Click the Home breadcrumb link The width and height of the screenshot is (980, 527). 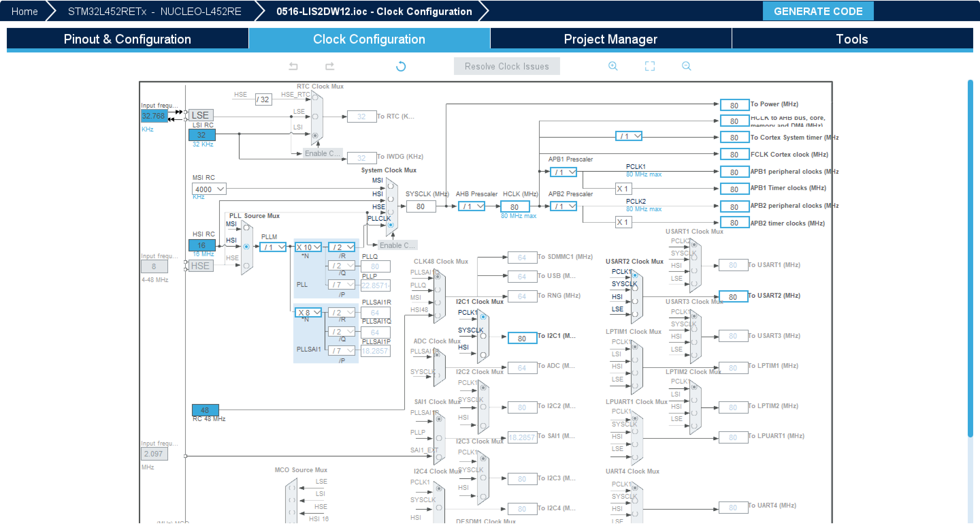click(x=24, y=11)
